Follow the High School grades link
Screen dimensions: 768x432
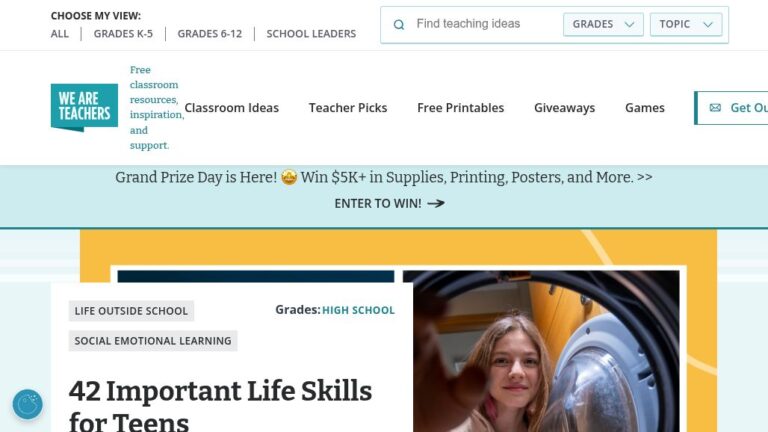click(x=358, y=310)
